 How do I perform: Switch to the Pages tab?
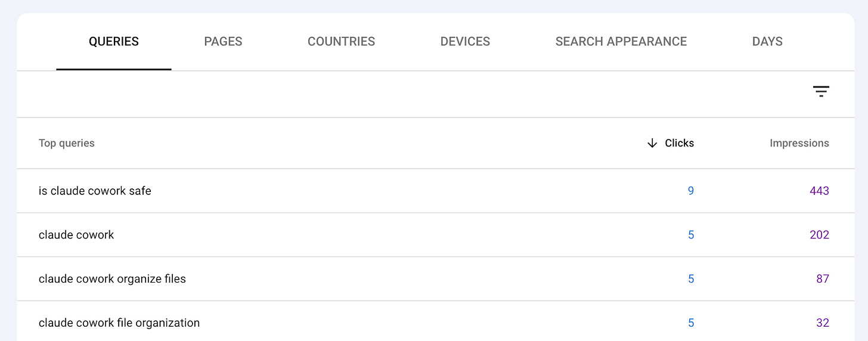click(x=223, y=42)
